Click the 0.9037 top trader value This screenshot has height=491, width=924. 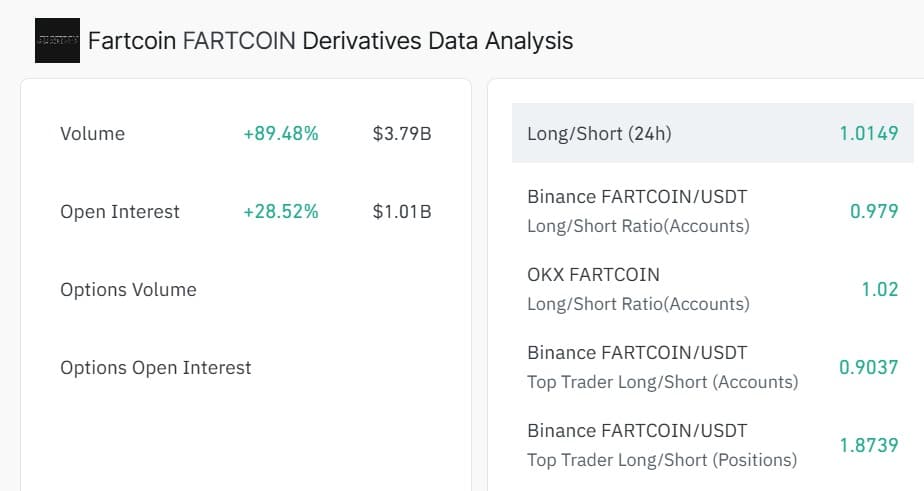pyautogui.click(x=868, y=367)
